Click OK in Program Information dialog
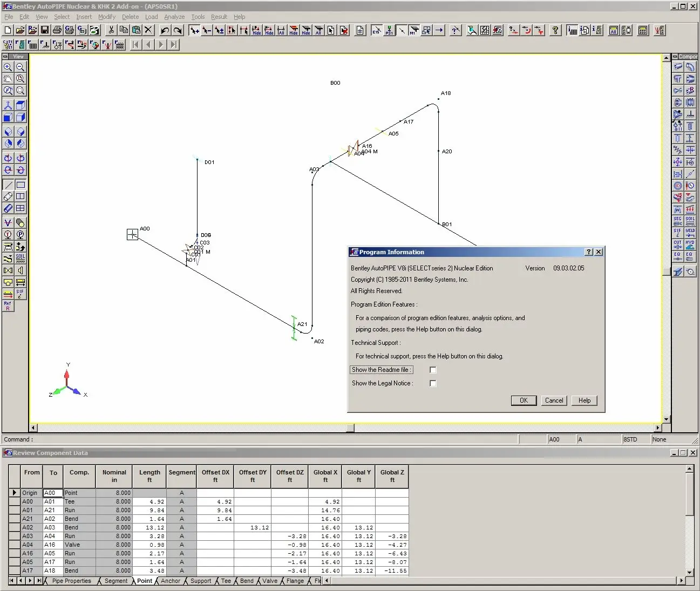This screenshot has width=700, height=591. 524,400
